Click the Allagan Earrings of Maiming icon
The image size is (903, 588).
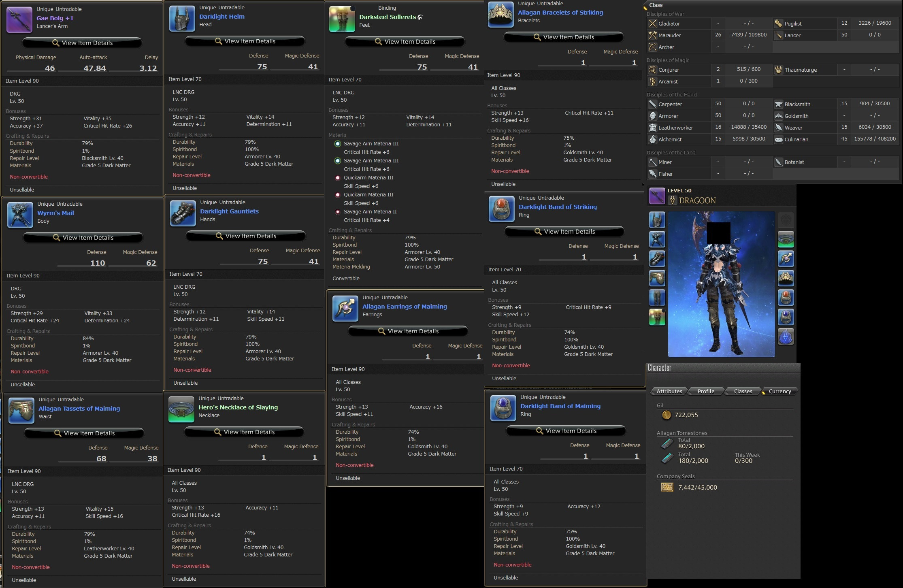point(345,308)
